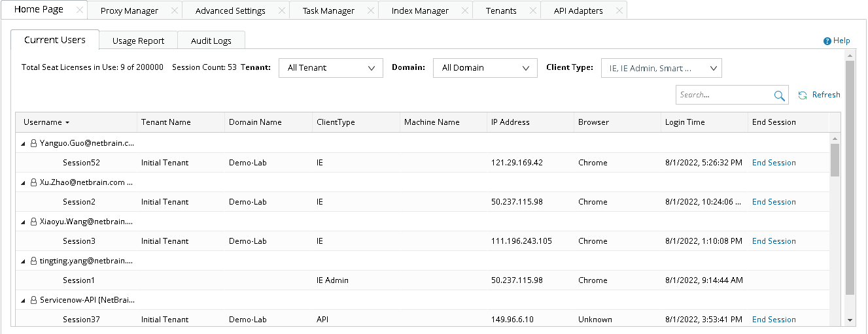
Task: Open the Client Type dropdown
Action: (661, 68)
